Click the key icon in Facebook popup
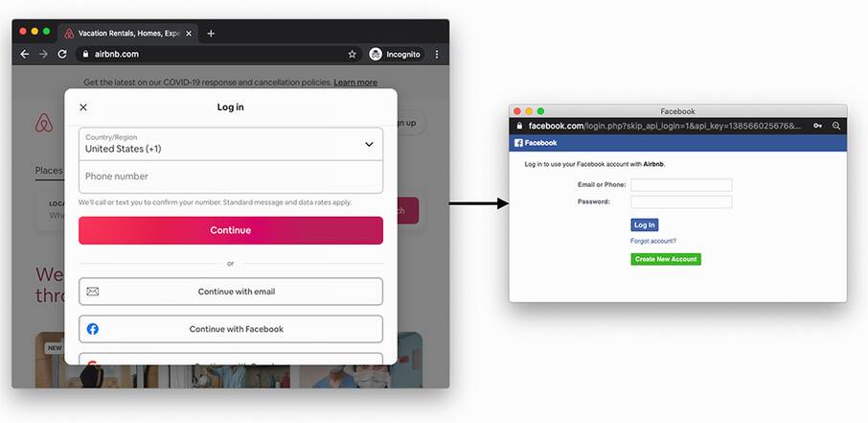868x423 pixels. 817,126
